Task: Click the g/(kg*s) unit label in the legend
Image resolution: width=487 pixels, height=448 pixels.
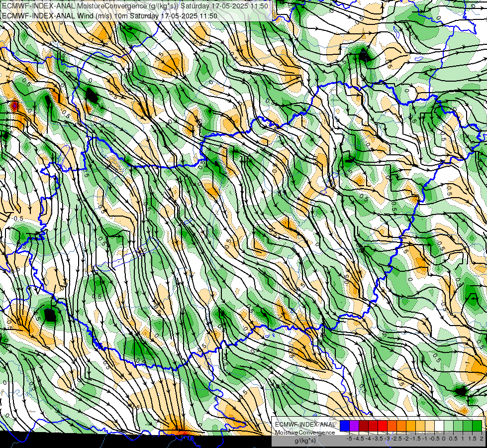Action: click(305, 441)
